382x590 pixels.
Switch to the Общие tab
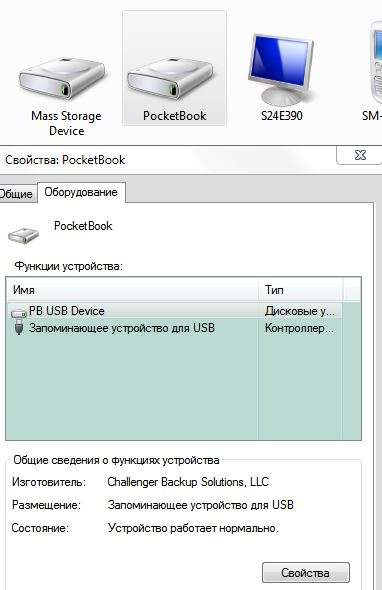coord(17,194)
